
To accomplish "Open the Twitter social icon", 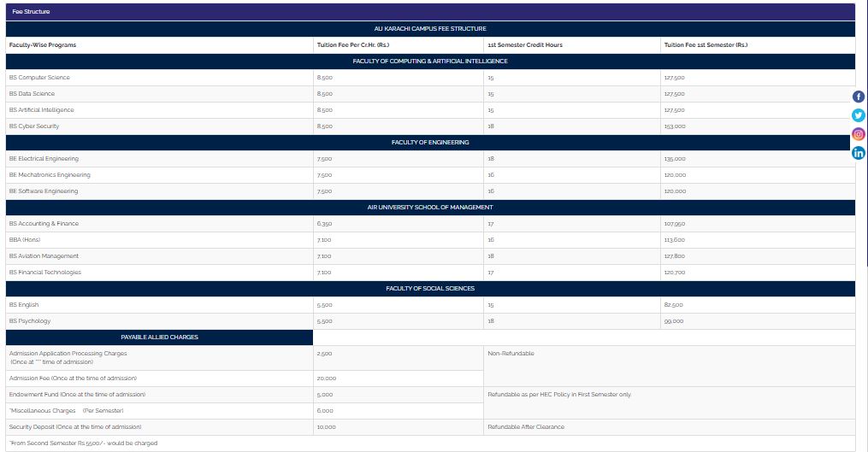I will pyautogui.click(x=858, y=115).
